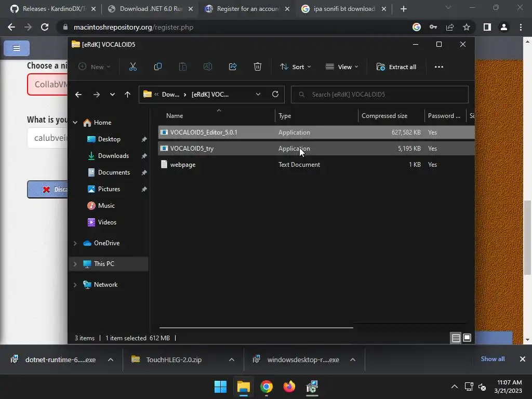Click File Explorer taskbar icon
532x399 pixels.
[x=244, y=387]
